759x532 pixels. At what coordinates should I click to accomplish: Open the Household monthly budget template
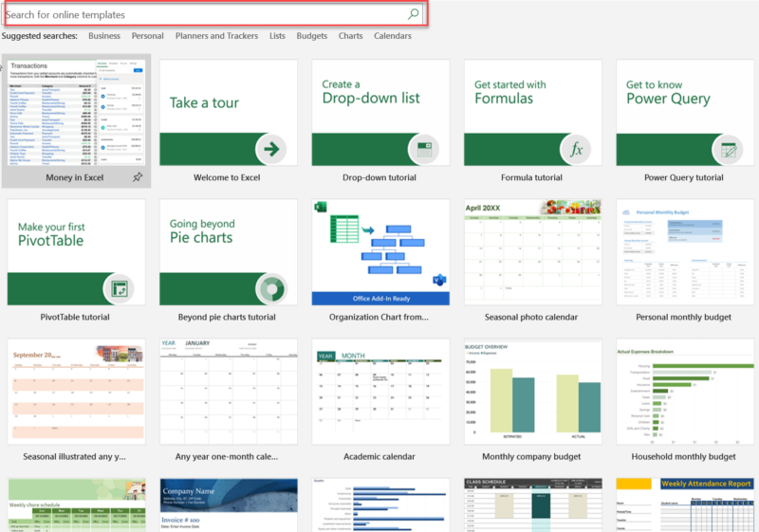coord(683,392)
